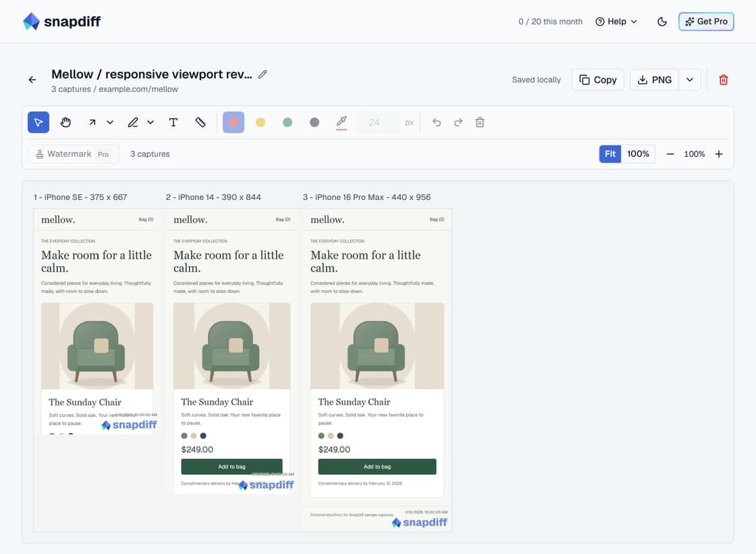This screenshot has height=554, width=756.
Task: Expand arrow tool options chevron
Action: [110, 122]
